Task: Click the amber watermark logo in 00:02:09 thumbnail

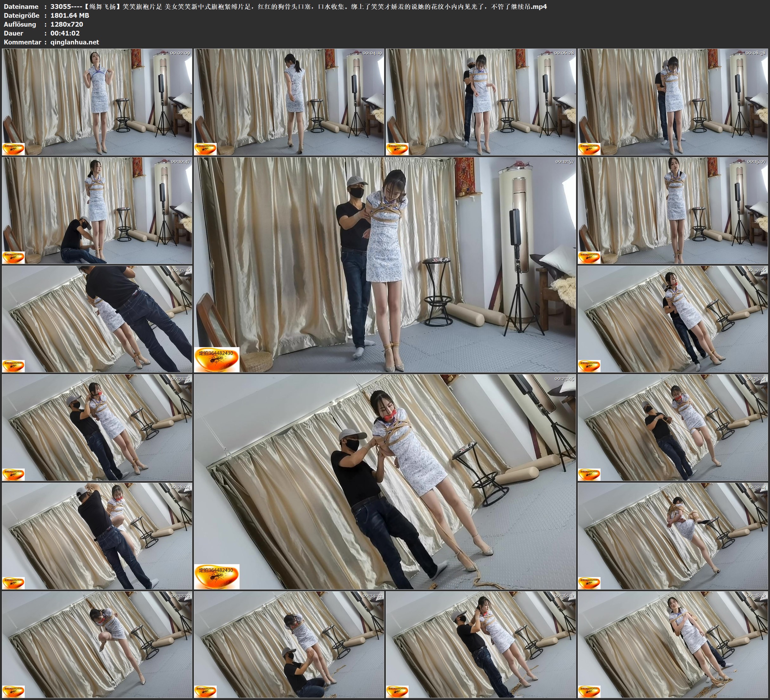Action: click(13, 149)
